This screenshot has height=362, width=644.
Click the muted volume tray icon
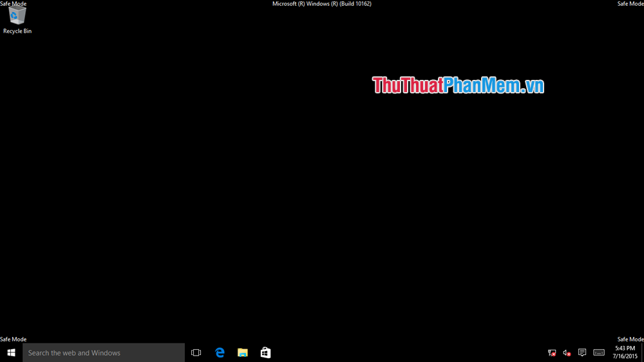[567, 352]
